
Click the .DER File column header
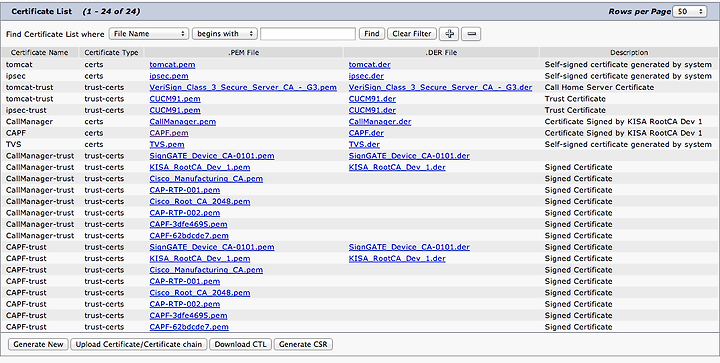(x=441, y=53)
